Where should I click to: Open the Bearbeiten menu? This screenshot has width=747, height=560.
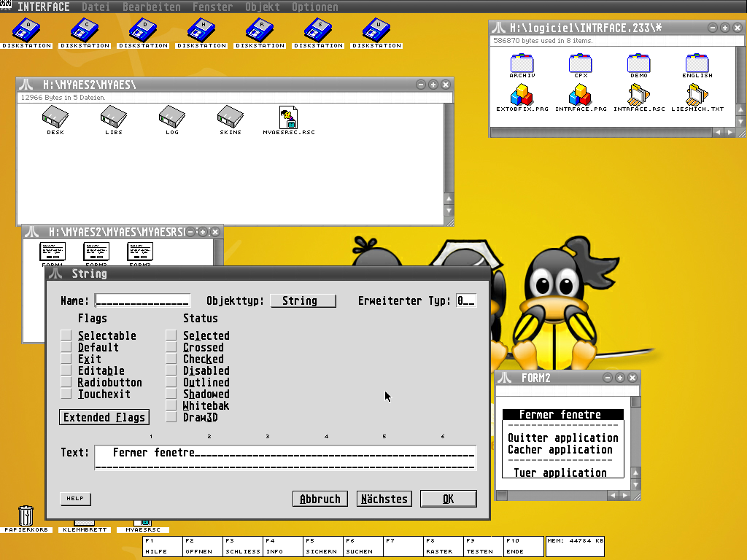pyautogui.click(x=152, y=7)
